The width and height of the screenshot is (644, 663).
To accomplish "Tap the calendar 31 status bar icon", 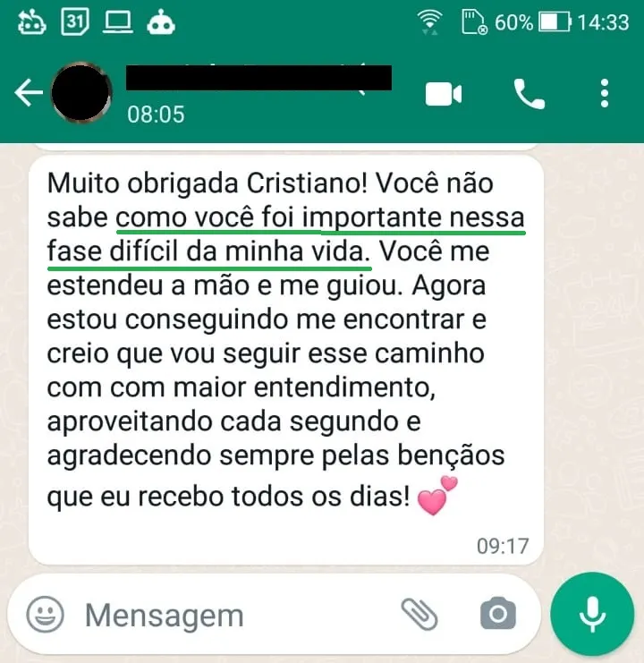I will point(75,21).
